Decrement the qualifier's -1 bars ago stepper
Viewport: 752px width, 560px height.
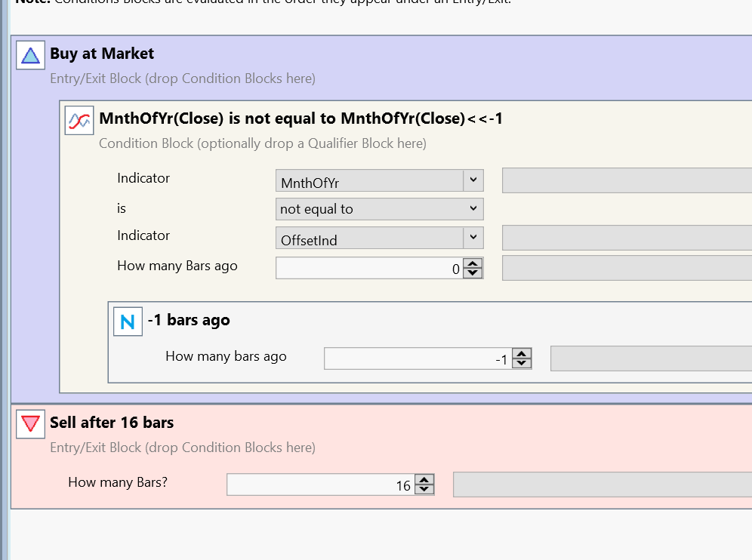(x=521, y=364)
